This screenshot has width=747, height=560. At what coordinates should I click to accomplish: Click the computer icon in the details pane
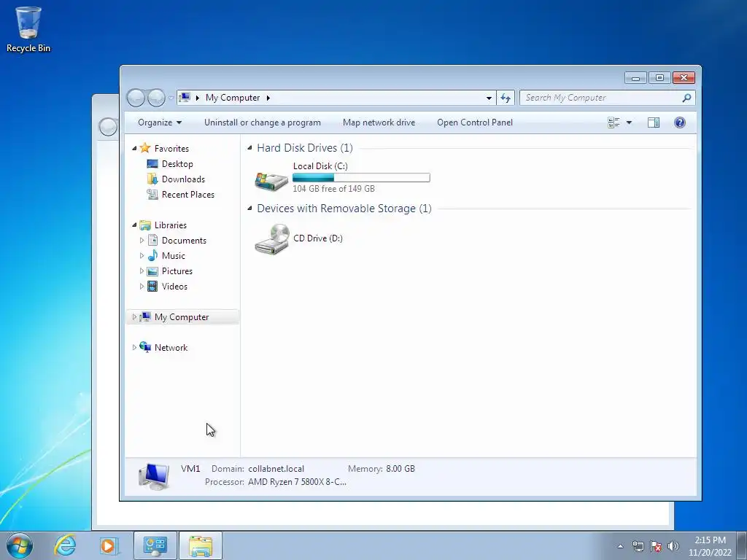[154, 476]
